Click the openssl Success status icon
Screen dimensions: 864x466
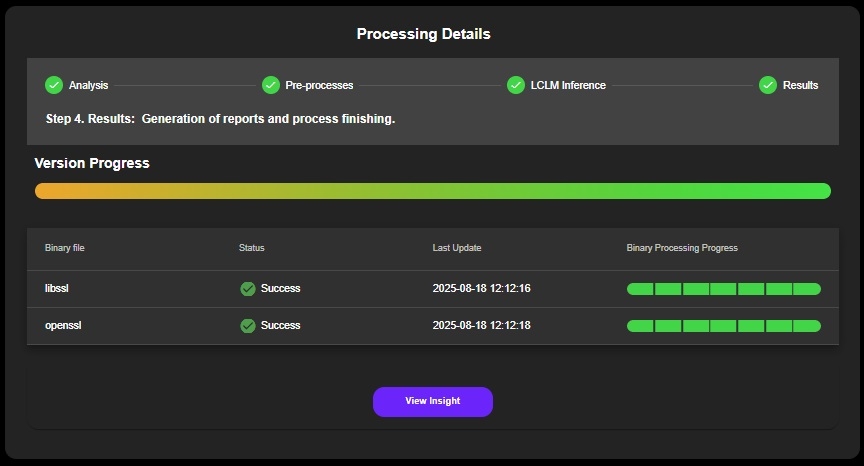coord(248,326)
